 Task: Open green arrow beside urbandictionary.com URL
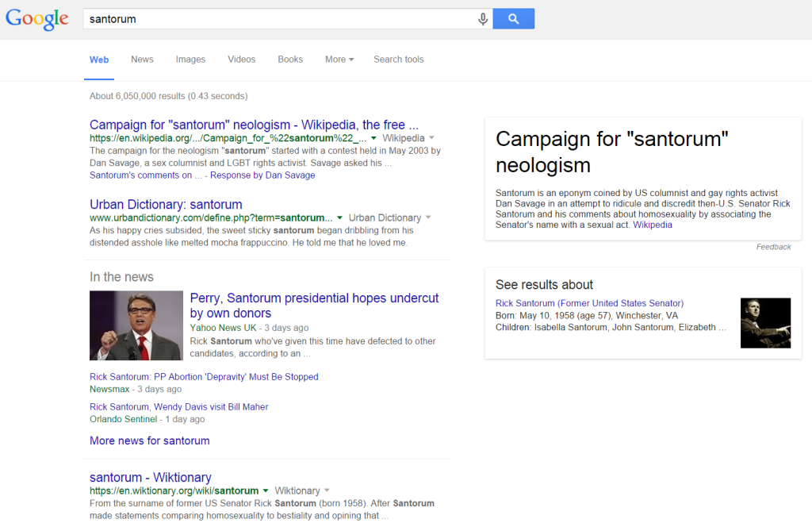(339, 217)
